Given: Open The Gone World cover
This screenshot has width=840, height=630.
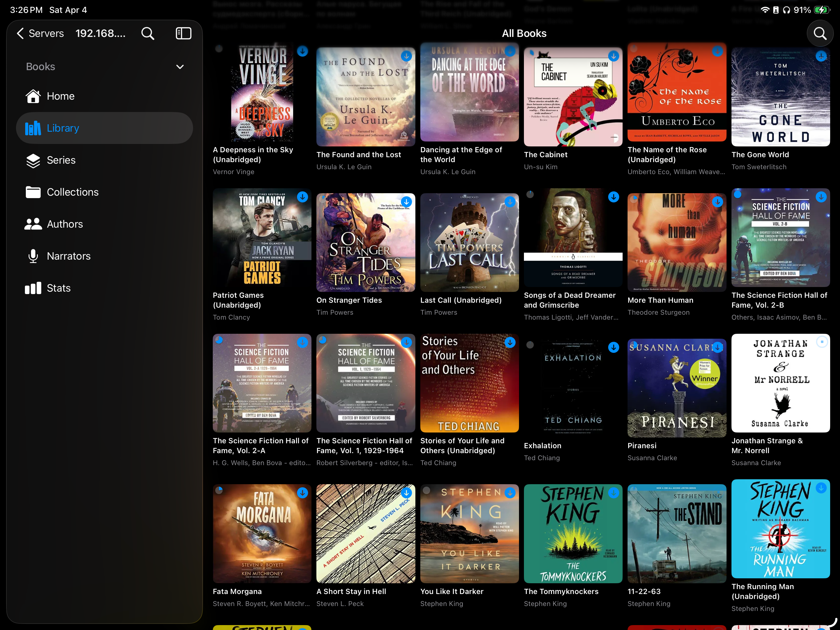Looking at the screenshot, I should pos(780,97).
